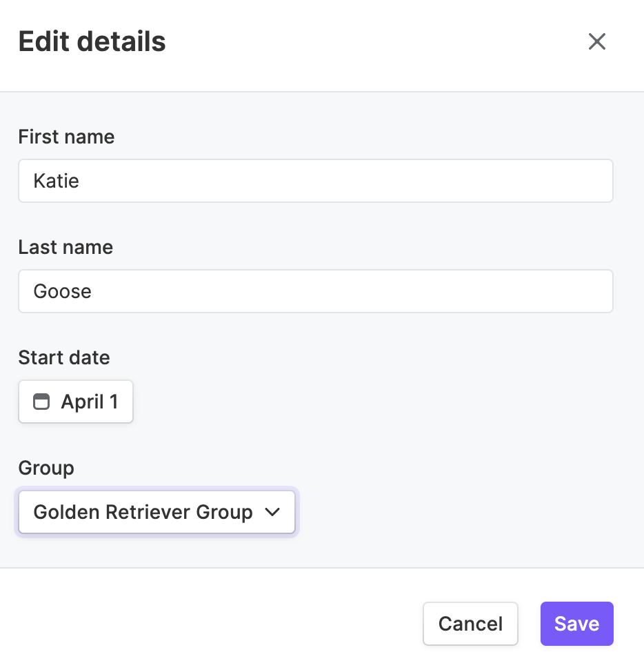The image size is (644, 661).
Task: Place cursor on the Goose text
Action: (62, 291)
